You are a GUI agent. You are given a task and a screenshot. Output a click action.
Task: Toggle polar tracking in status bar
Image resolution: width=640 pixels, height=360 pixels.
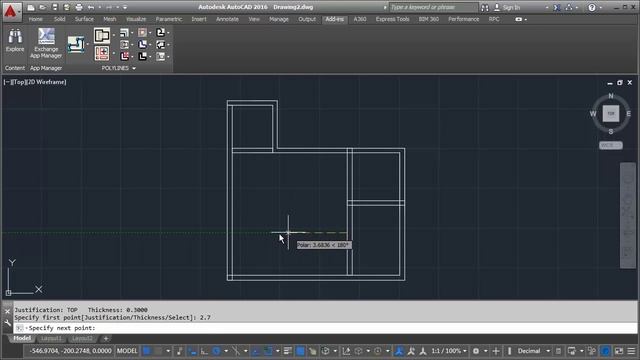click(216, 351)
